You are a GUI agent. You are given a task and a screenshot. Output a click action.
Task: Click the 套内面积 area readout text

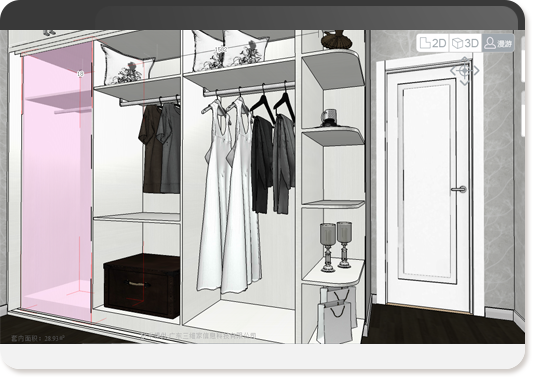point(38,338)
